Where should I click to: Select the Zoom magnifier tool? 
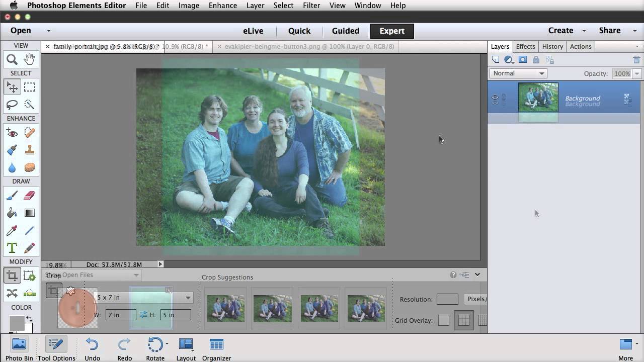(12, 59)
